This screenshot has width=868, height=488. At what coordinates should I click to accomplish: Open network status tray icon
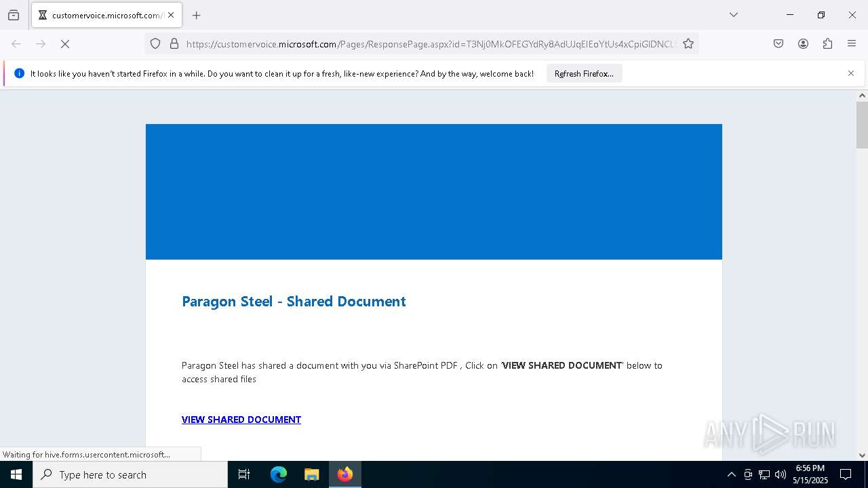point(764,474)
